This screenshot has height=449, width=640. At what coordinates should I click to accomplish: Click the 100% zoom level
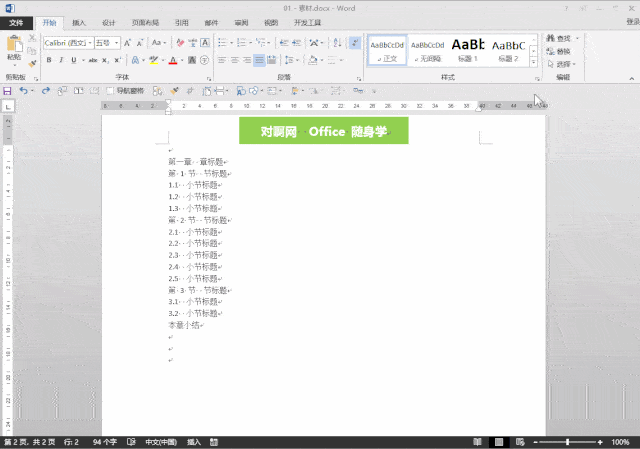620,442
